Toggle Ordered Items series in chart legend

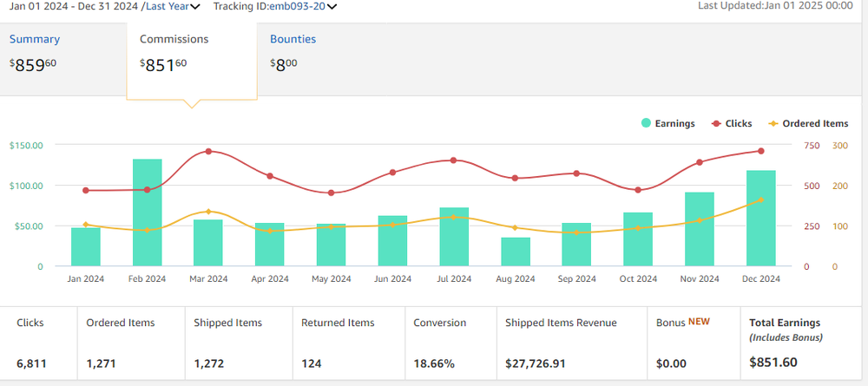click(x=808, y=124)
